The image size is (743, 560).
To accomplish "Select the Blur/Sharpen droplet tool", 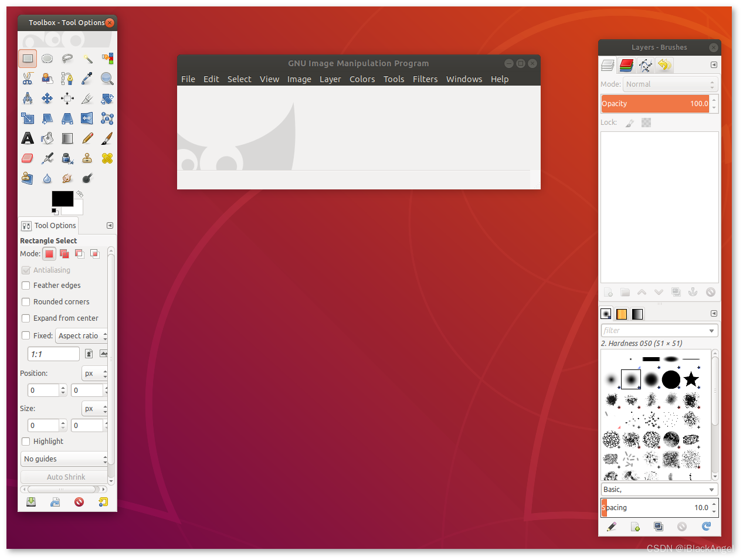I will [48, 178].
